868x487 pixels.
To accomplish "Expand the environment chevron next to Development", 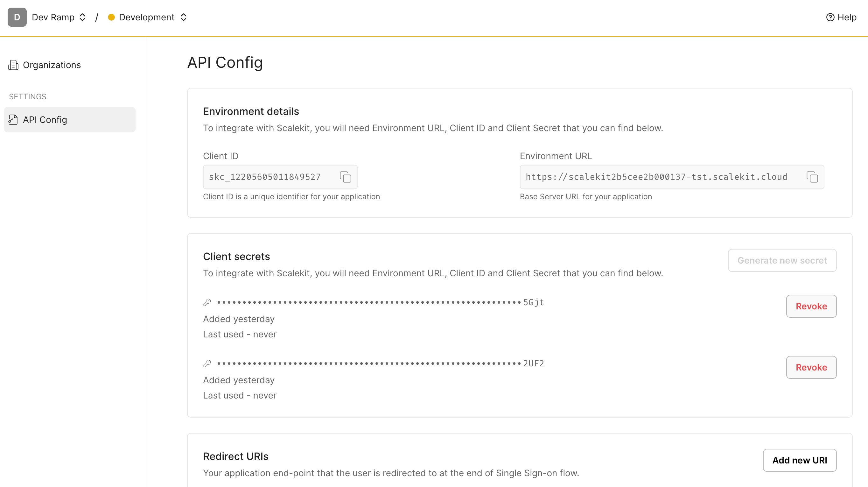I will tap(184, 17).
